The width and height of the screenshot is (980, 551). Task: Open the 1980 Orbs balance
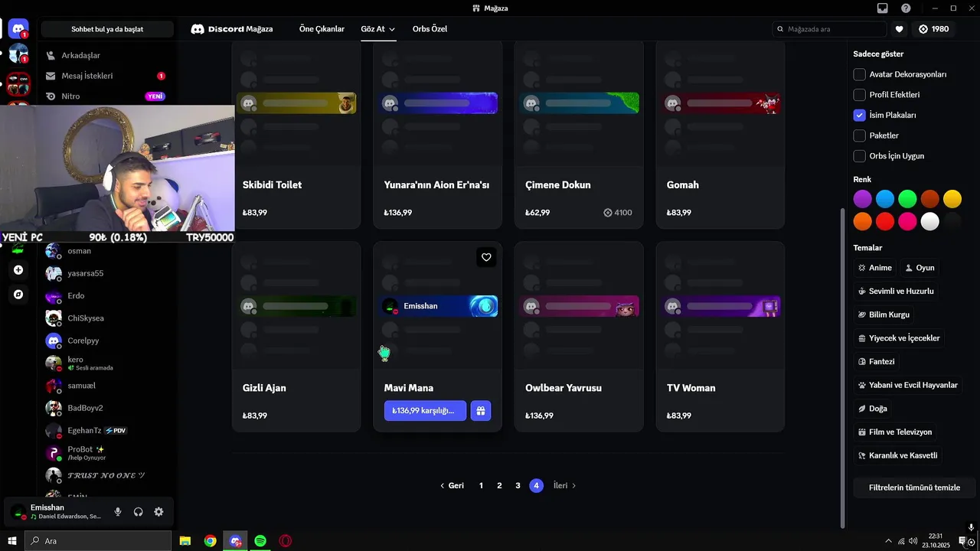tap(934, 29)
